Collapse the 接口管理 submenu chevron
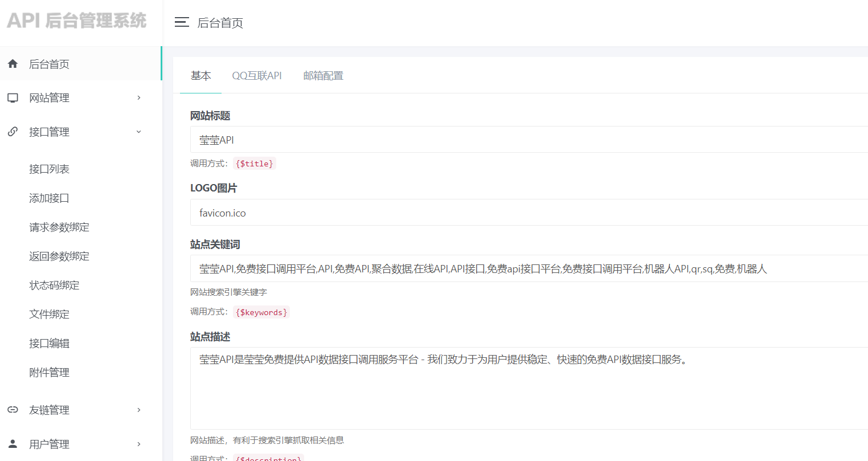868x461 pixels. coord(139,132)
